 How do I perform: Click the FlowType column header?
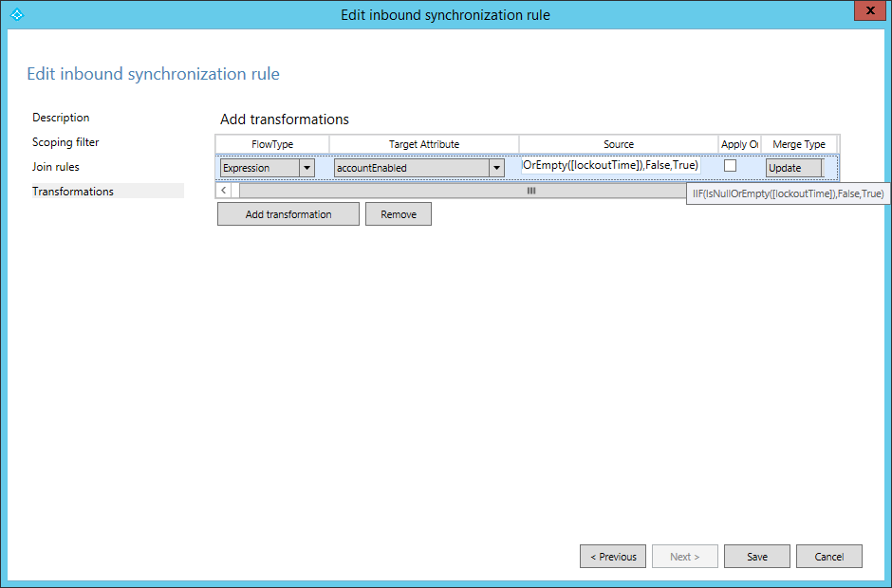point(272,144)
